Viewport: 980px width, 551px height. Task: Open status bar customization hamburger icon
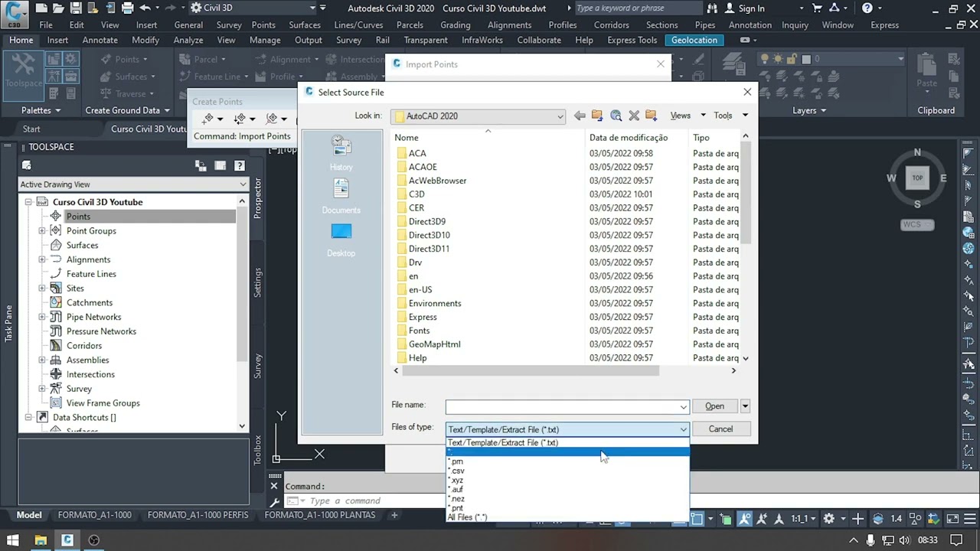971,518
